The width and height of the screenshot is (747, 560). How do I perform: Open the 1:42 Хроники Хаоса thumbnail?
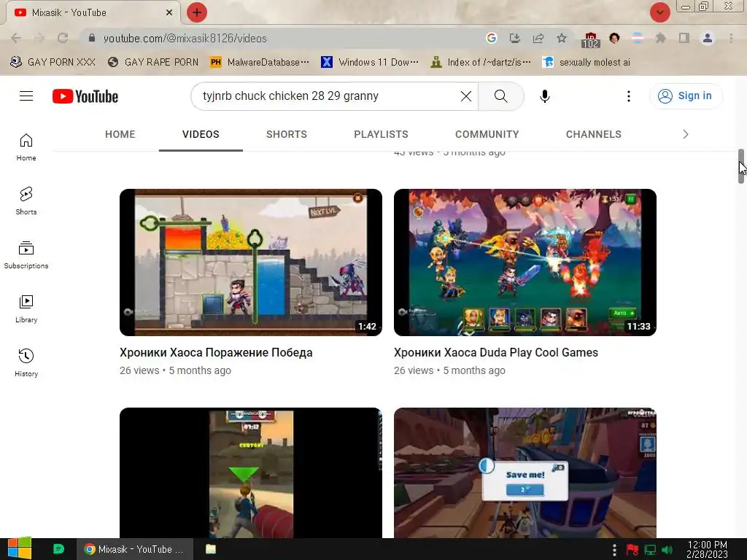[251, 262]
